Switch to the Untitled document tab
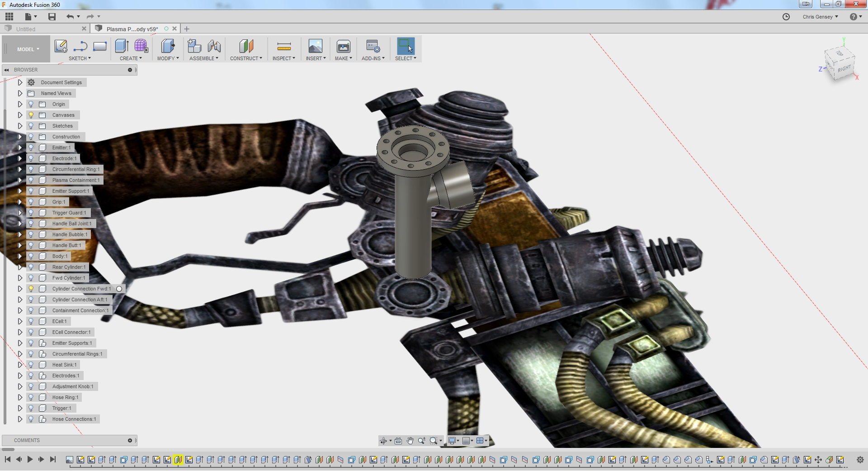 tap(26, 29)
